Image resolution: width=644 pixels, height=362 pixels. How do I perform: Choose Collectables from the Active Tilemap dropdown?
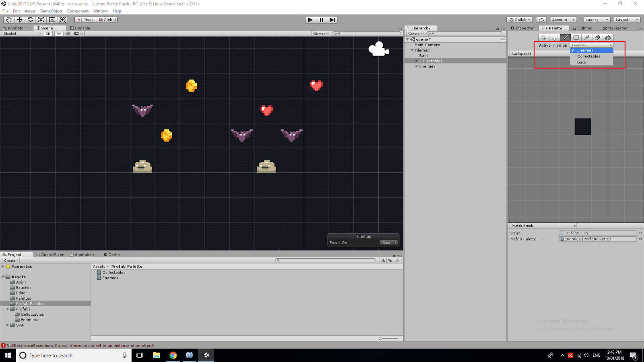tap(588, 56)
